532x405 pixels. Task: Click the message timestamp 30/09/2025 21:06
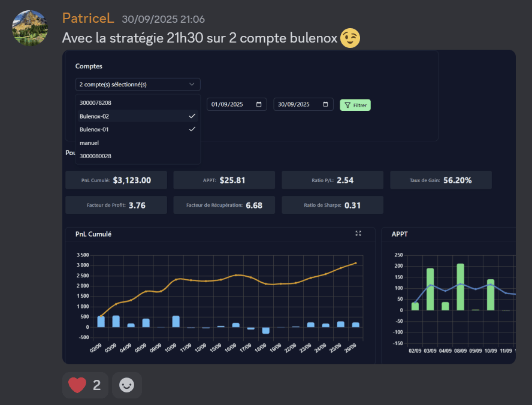(163, 19)
